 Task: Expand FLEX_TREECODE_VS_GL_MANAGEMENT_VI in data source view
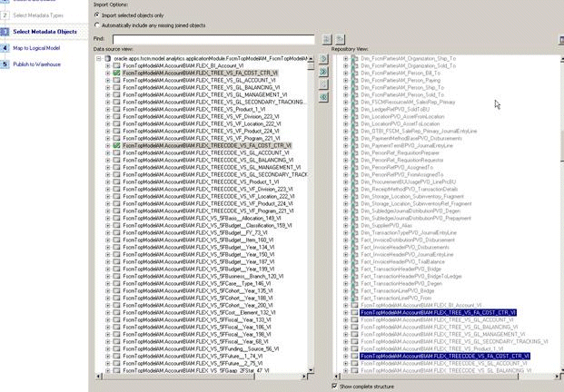coord(107,168)
